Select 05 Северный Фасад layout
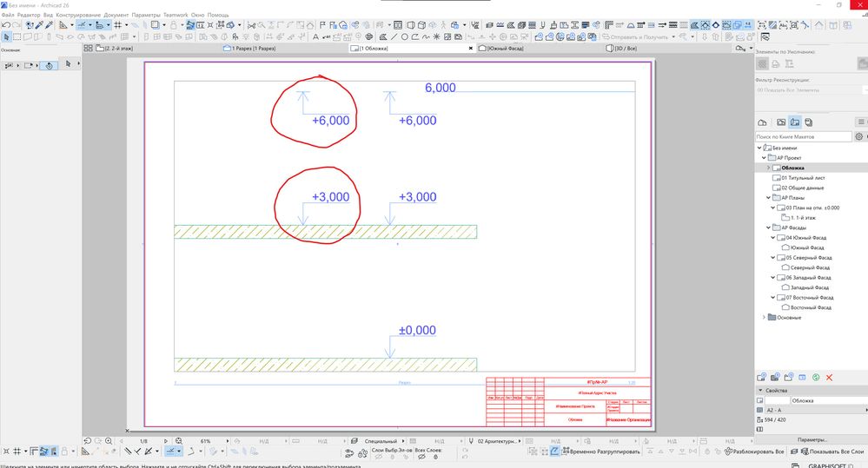This screenshot has height=468, width=868. point(809,257)
